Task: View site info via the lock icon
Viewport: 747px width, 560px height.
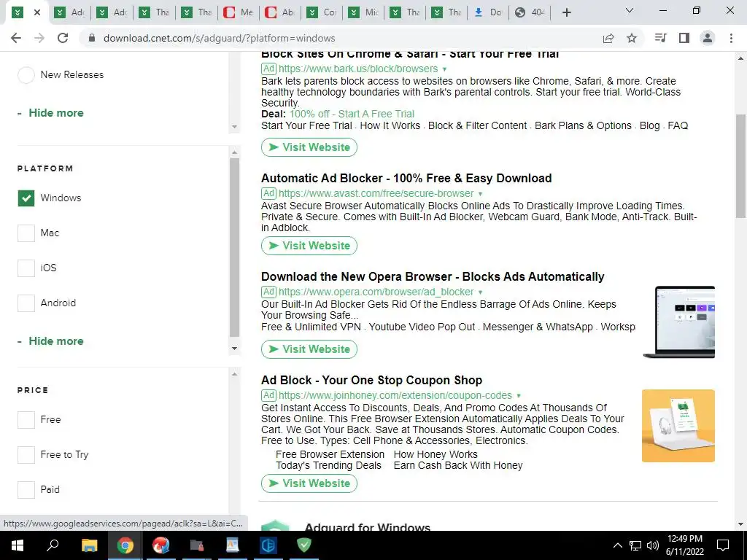Action: [x=92, y=38]
